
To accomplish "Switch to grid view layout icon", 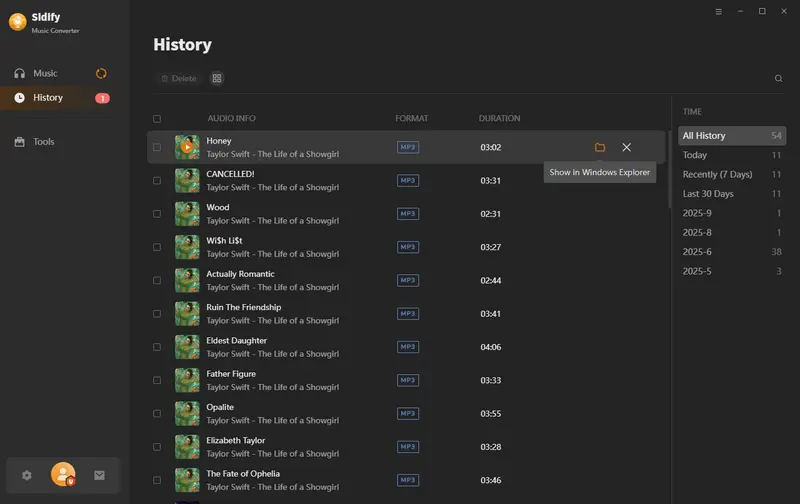I will coord(217,78).
